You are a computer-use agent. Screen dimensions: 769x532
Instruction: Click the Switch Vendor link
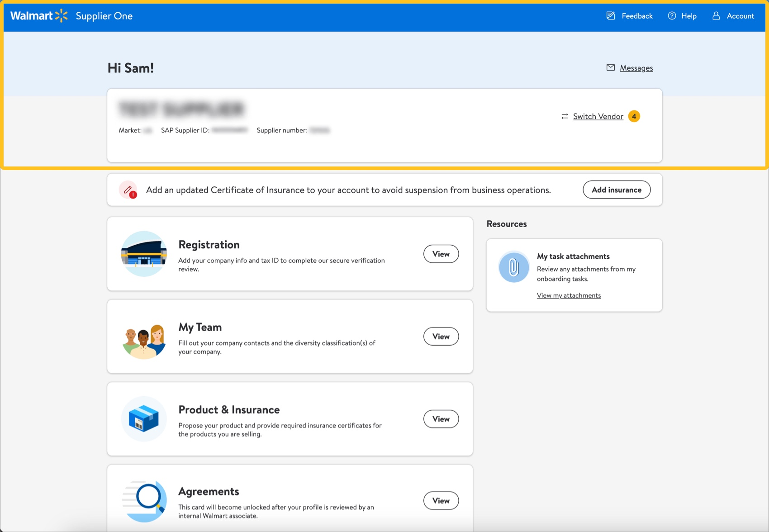598,116
